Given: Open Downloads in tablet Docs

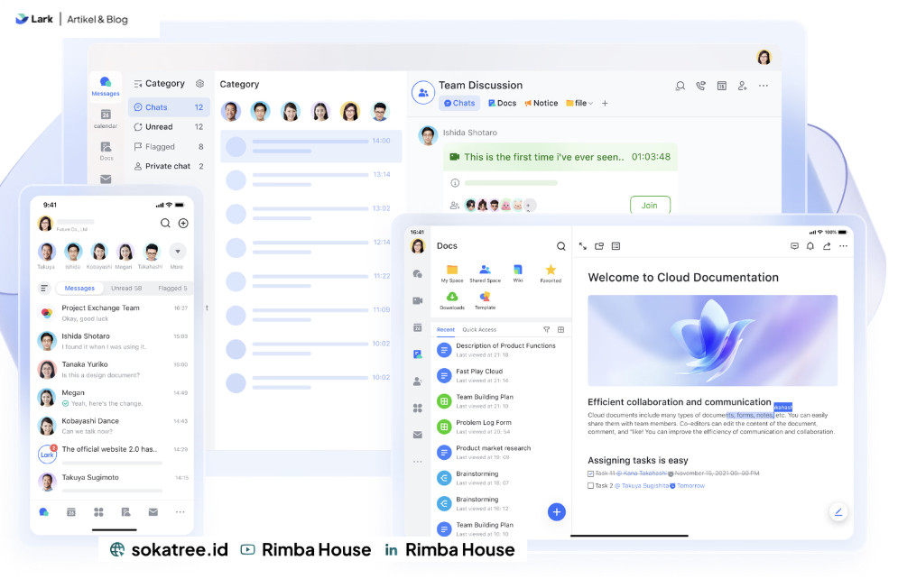Looking at the screenshot, I should coord(452,300).
